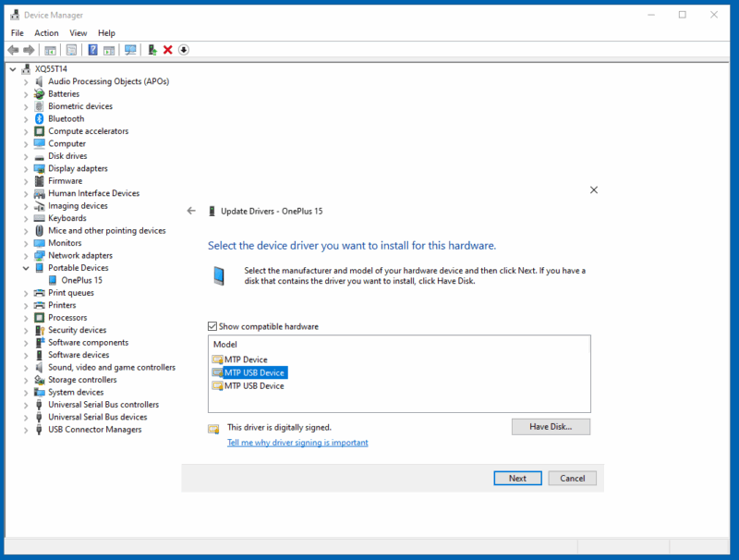Click the back arrow in Update Drivers dialog
The image size is (739, 560).
click(x=191, y=211)
